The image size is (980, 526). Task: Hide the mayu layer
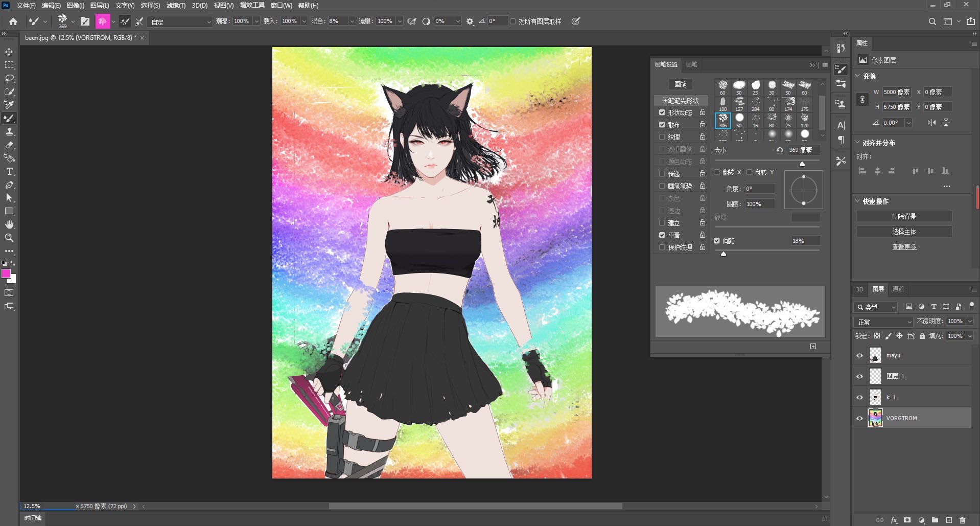(x=859, y=355)
